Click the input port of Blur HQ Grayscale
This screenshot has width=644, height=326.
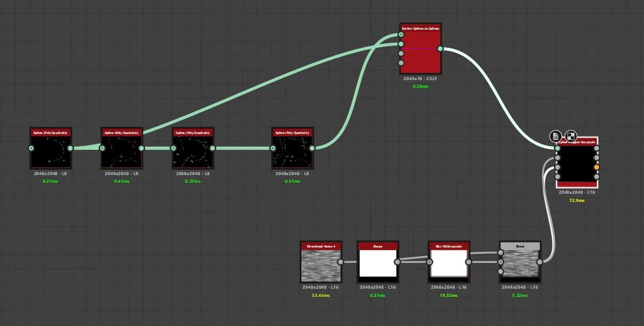429,262
